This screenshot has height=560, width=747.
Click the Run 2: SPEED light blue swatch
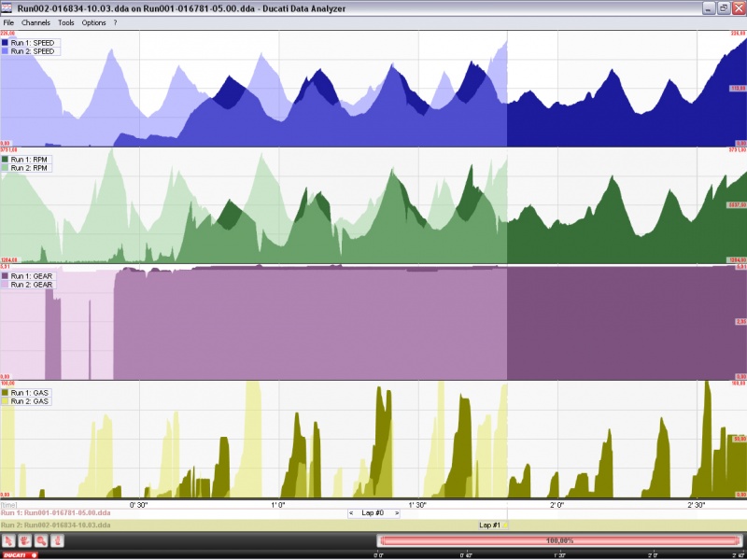click(x=6, y=51)
